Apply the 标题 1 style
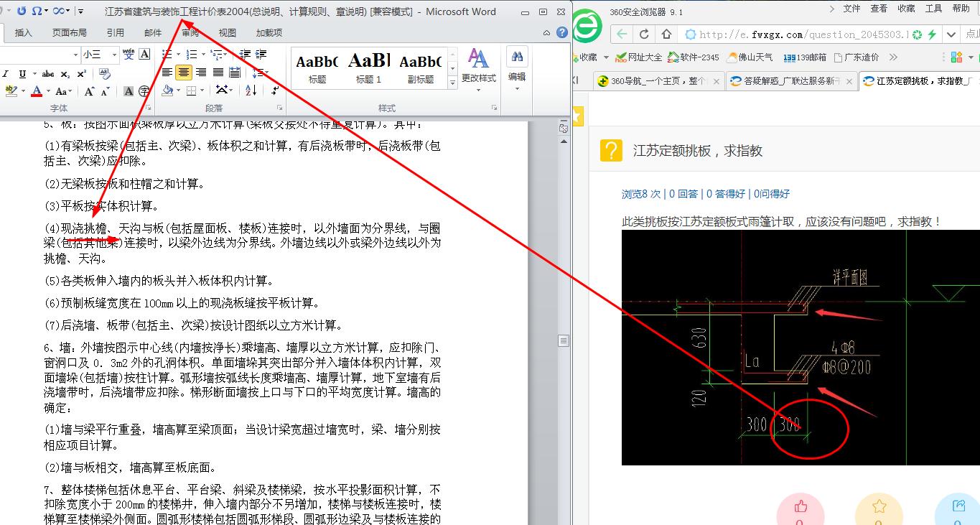Viewport: 980px width, 525px height. [x=369, y=69]
